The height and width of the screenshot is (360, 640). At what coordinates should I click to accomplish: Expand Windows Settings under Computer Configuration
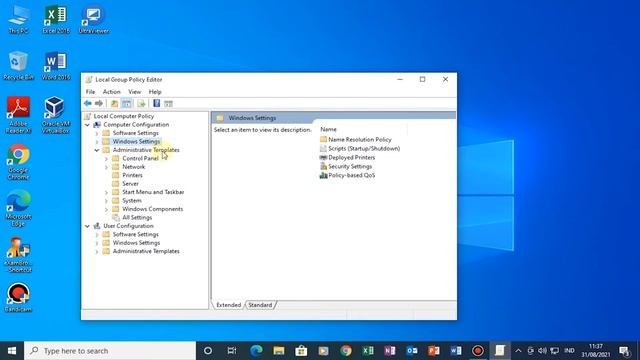click(x=97, y=142)
